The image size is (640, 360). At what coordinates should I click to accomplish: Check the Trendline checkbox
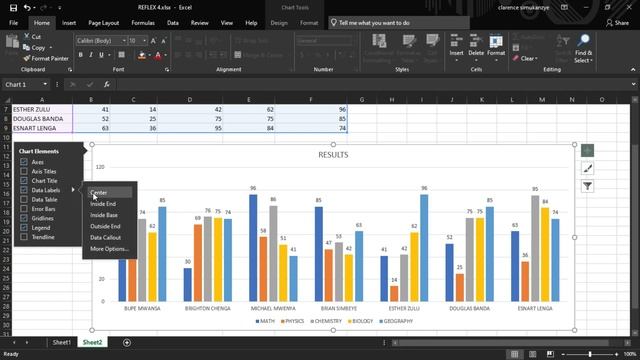(24, 237)
